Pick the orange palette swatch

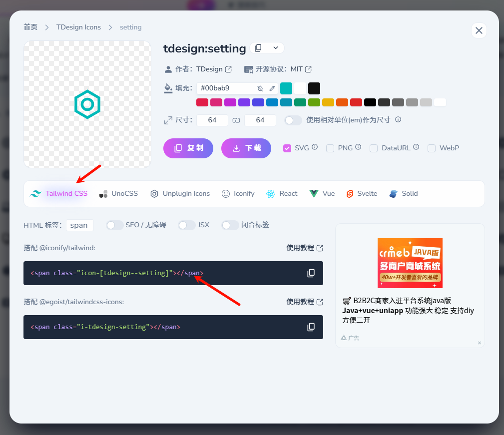[342, 102]
